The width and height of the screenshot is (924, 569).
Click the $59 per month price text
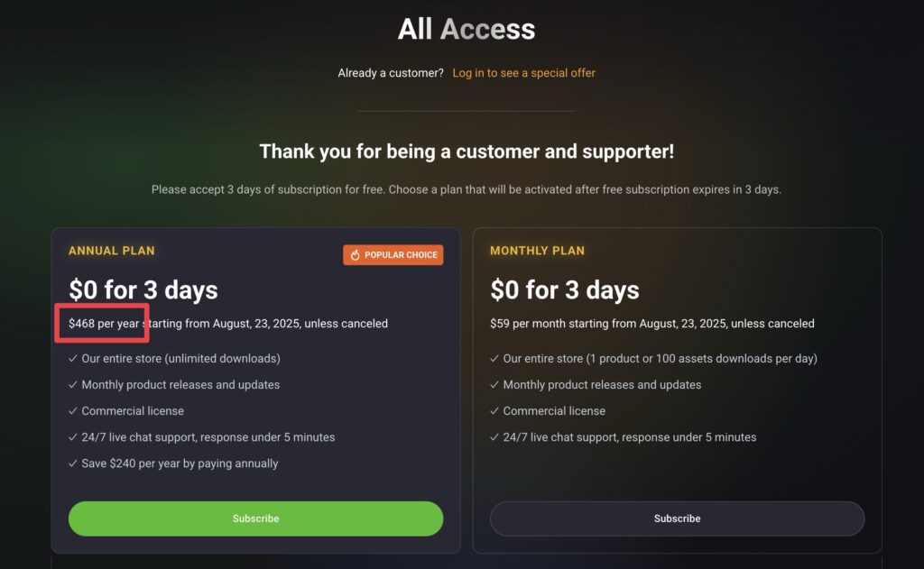[x=527, y=324]
